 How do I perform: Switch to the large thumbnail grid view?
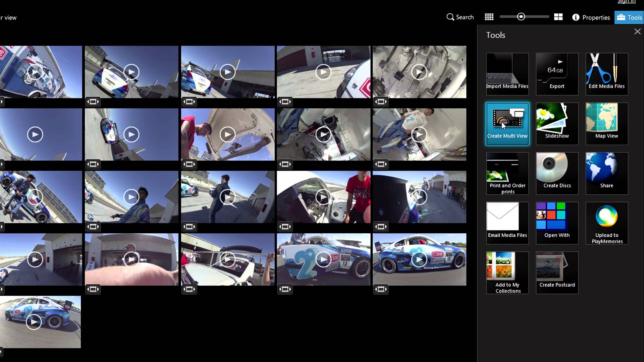pos(558,17)
